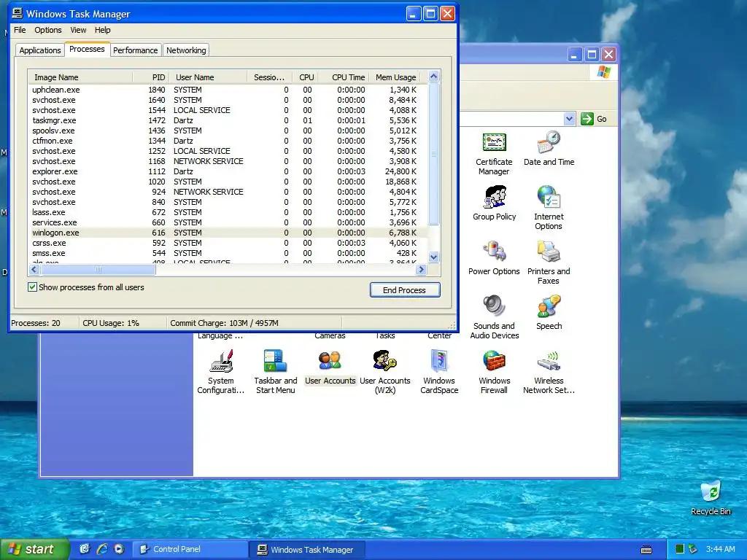The height and width of the screenshot is (560, 747).
Task: Open Speech icon in Control Panel
Action: (549, 306)
